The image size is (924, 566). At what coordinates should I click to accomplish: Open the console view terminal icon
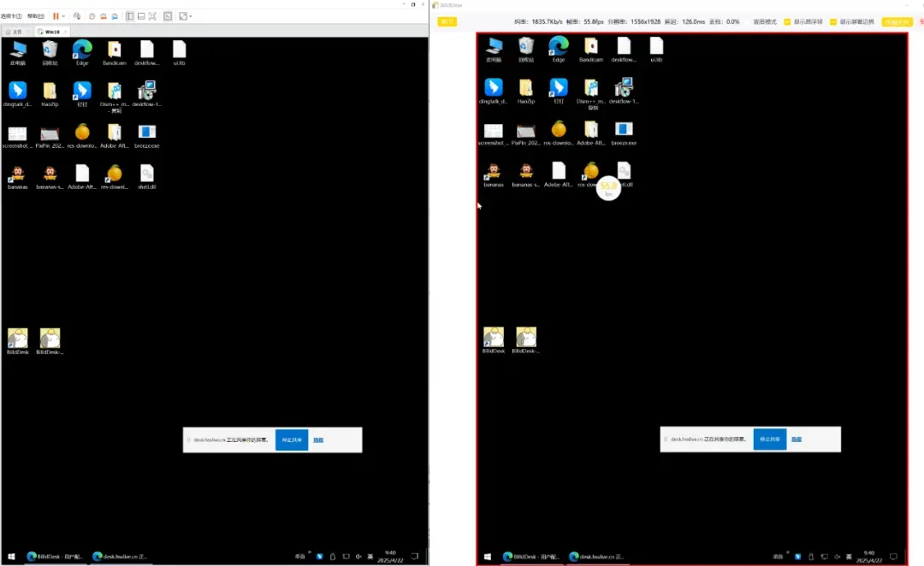point(168,16)
